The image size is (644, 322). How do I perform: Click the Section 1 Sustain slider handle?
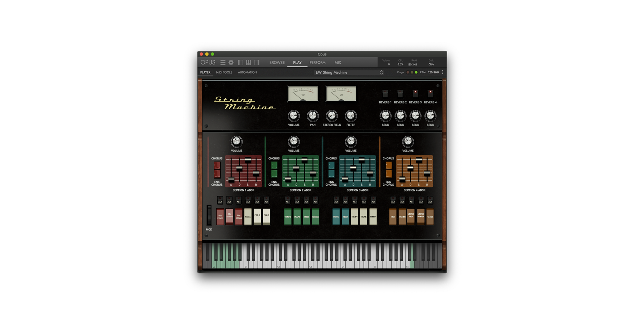point(248,160)
